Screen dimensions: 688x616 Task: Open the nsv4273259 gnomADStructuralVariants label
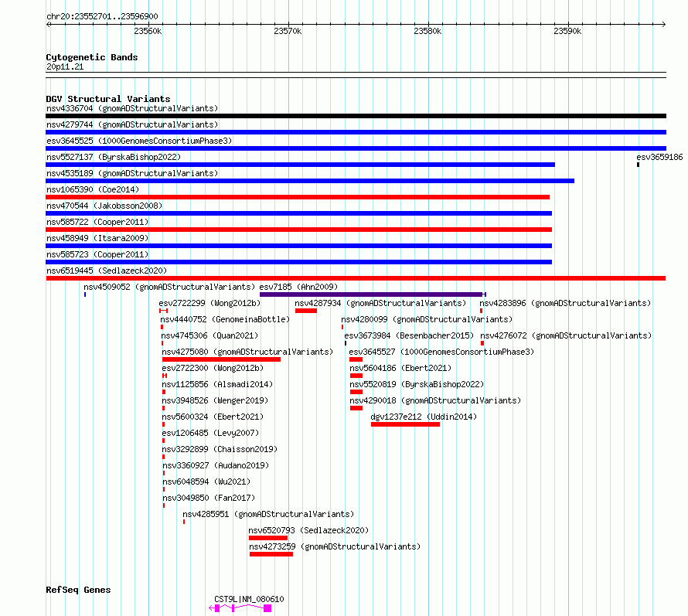[x=335, y=546]
